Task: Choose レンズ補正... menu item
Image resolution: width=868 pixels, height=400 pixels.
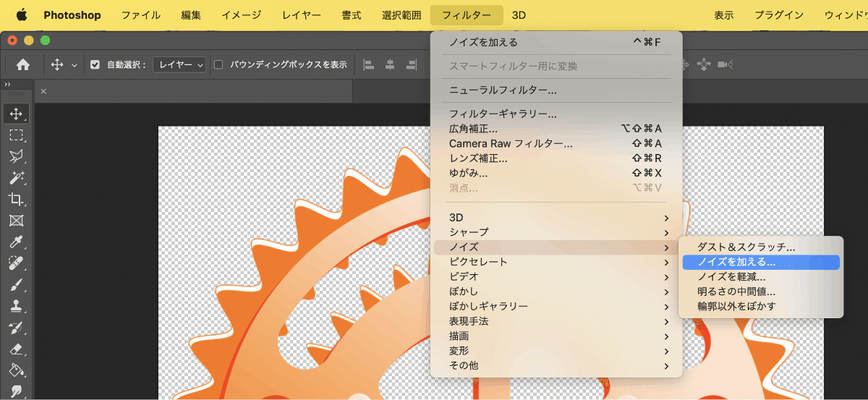Action: tap(556, 158)
